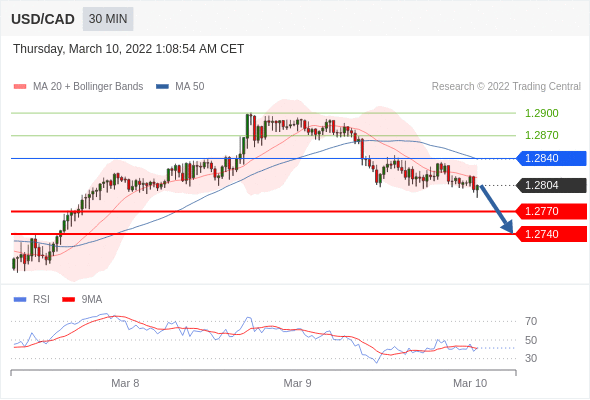Click the red 9MA legend swatch
Image resolution: width=590 pixels, height=400 pixels.
point(68,300)
